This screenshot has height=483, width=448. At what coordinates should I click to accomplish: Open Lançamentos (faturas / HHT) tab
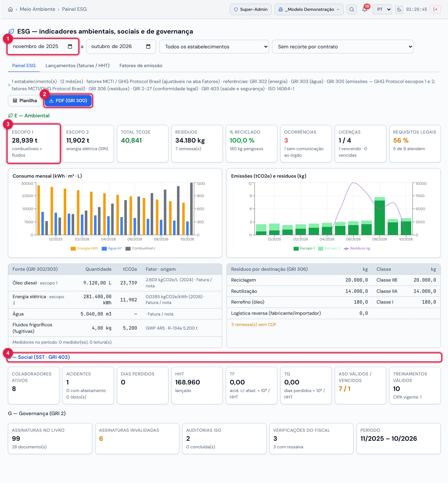coord(77,66)
